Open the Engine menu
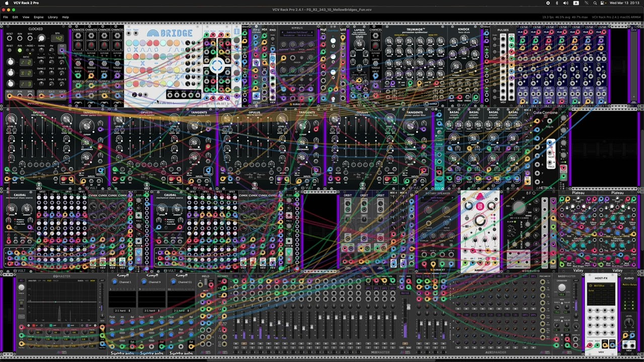This screenshot has height=362, width=644. click(x=38, y=17)
